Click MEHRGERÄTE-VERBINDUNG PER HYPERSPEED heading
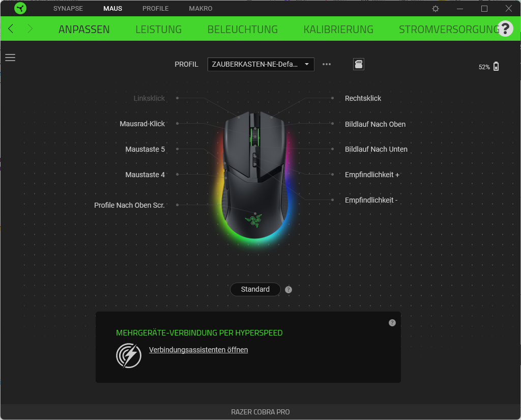The image size is (521, 420). coord(199,333)
